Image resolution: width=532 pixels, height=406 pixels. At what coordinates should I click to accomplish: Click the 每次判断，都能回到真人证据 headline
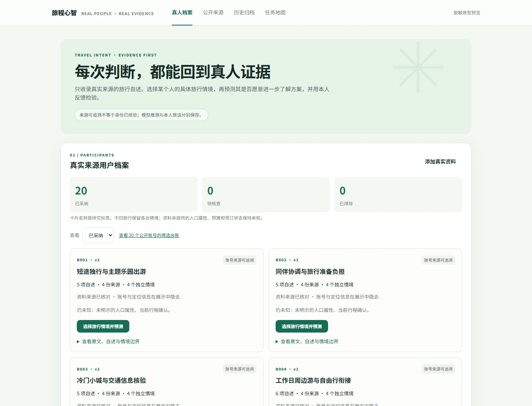(173, 72)
